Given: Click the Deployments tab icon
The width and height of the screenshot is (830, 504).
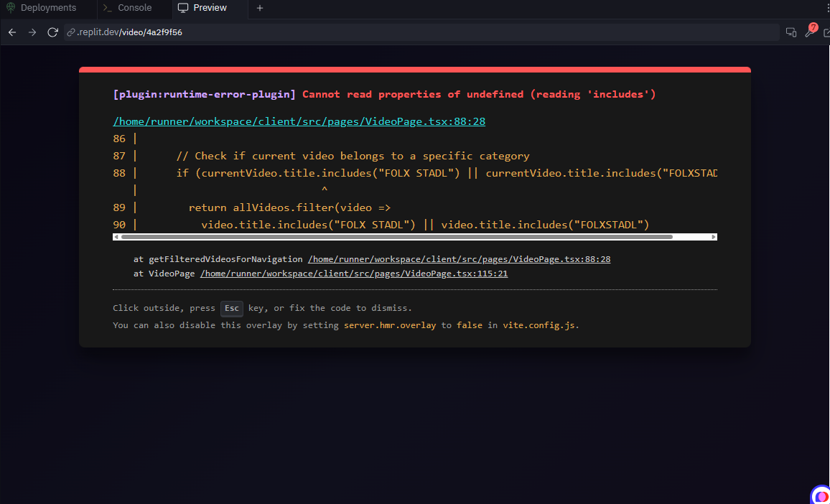Looking at the screenshot, I should pyautogui.click(x=11, y=8).
